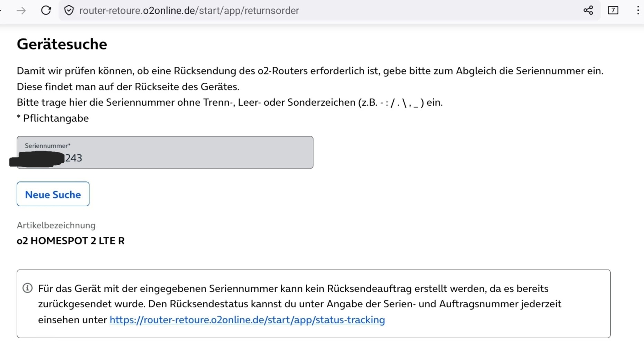This screenshot has width=644, height=351.
Task: Click the Artikelbezeichnung label
Action: (56, 225)
